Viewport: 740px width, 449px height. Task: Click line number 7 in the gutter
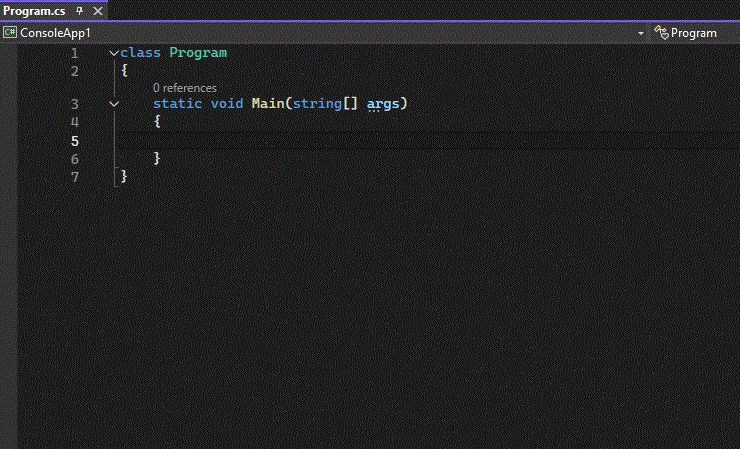pos(75,177)
